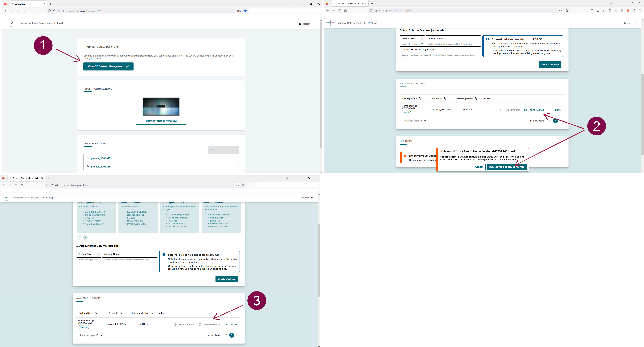Open Options for the active Demodesktop row

click(557, 110)
